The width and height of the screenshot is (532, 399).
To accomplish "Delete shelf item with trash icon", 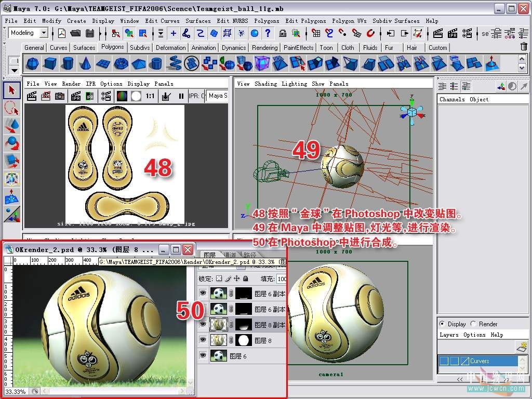I will click(524, 46).
